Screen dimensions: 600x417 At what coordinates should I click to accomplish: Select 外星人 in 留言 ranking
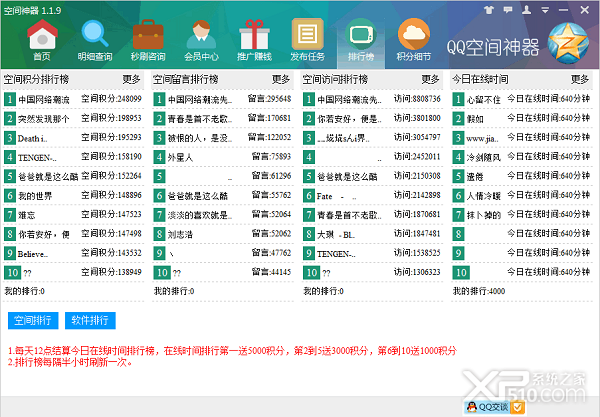[x=180, y=157]
